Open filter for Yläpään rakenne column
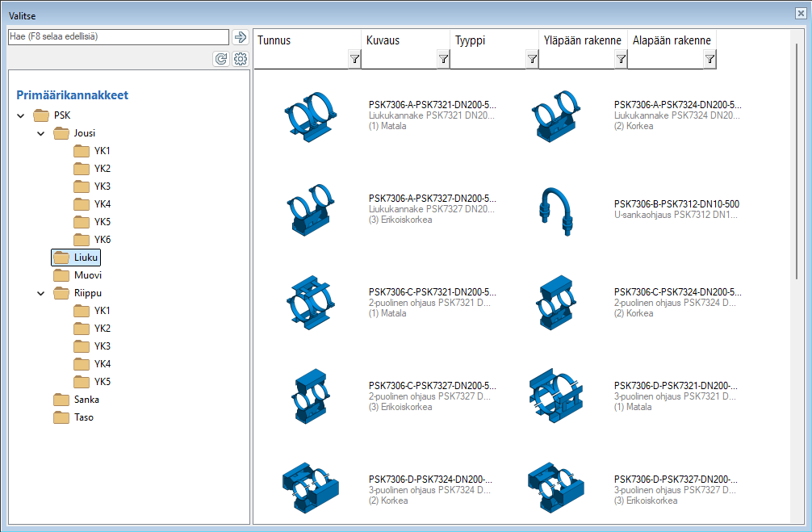The image size is (812, 532). pos(621,59)
